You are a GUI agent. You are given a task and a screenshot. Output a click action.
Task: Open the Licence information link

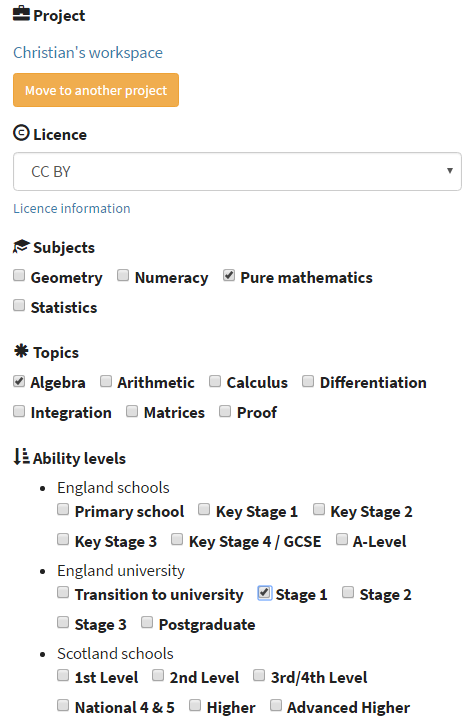(x=72, y=208)
